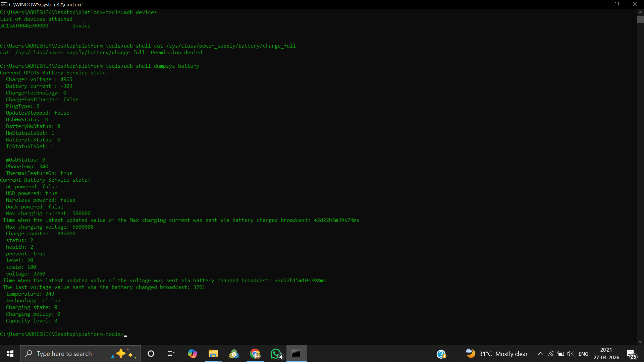
Task: Click the 'technology: Li-ion' line
Action: [33, 301]
